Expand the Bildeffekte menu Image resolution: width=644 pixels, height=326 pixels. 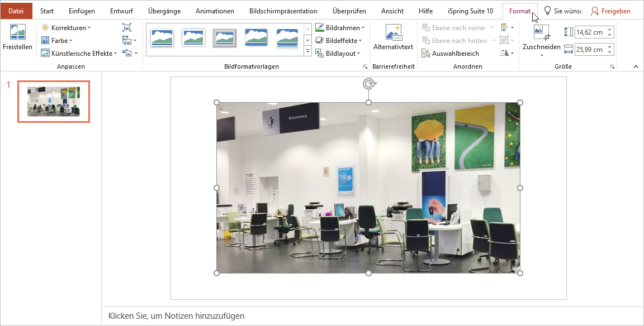339,40
